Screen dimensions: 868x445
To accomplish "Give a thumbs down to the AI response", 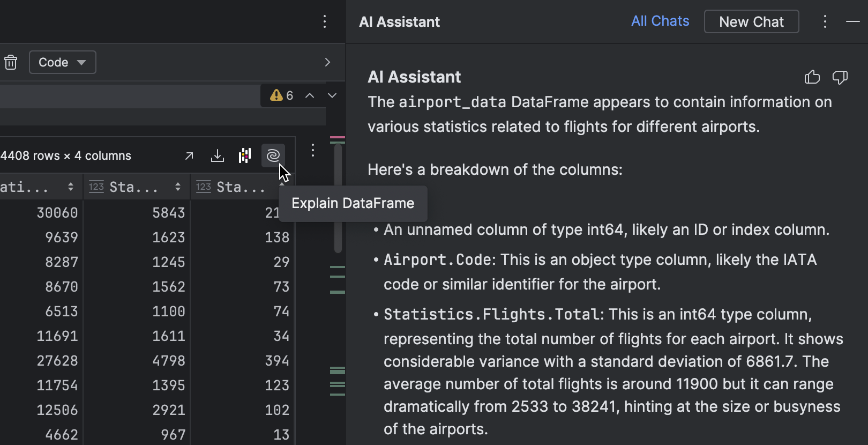I will click(x=840, y=77).
